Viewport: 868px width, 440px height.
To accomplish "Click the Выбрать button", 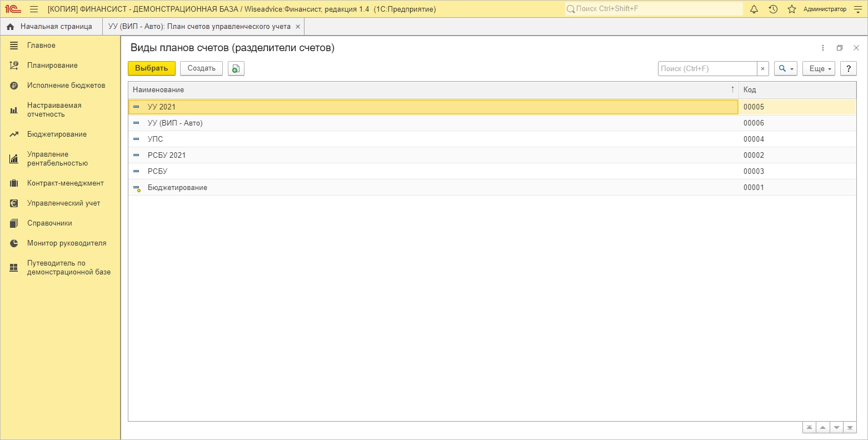I will 152,68.
